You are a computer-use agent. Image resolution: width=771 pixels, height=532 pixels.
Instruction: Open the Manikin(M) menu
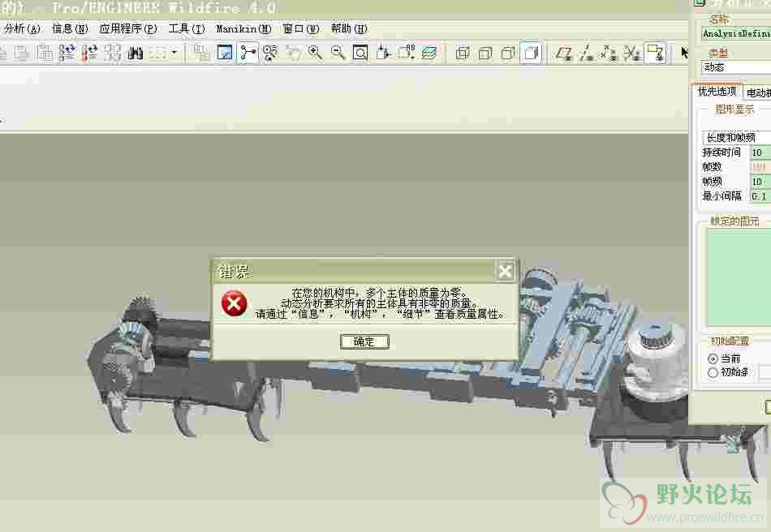tap(244, 29)
